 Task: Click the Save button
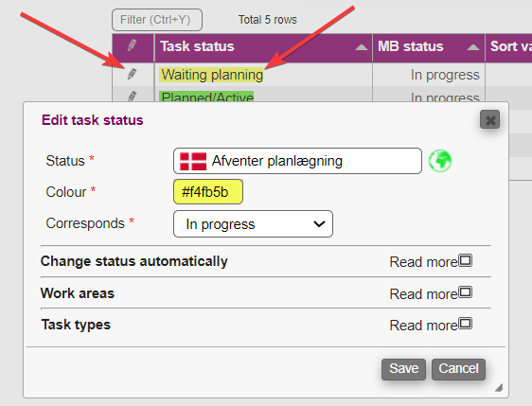click(403, 369)
